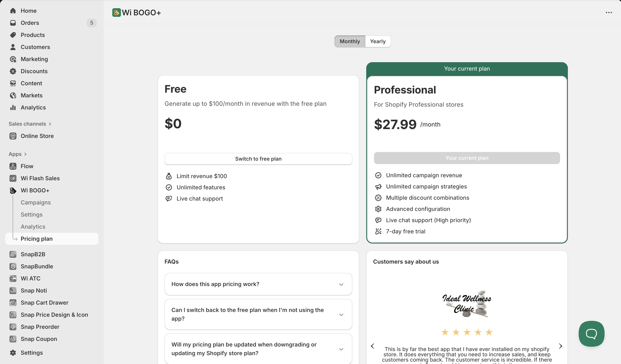Click the Wi BOGO+ app logo icon

[116, 13]
